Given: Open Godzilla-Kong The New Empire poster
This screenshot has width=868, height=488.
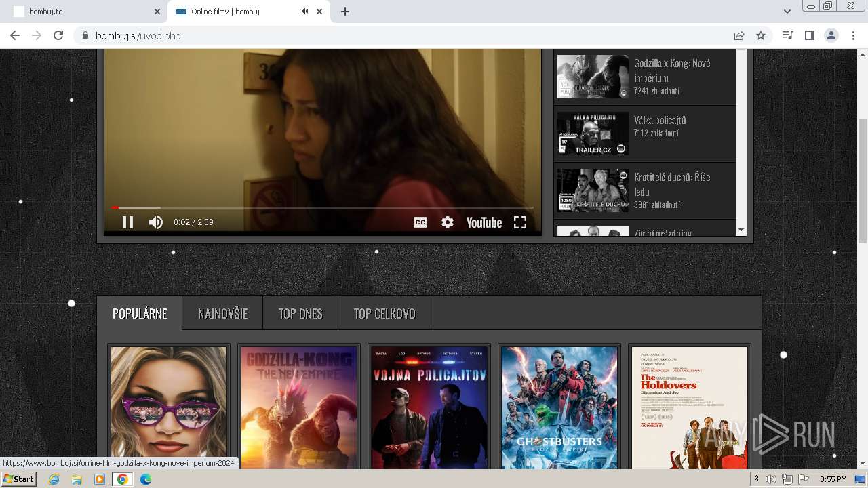Looking at the screenshot, I should pos(299,407).
